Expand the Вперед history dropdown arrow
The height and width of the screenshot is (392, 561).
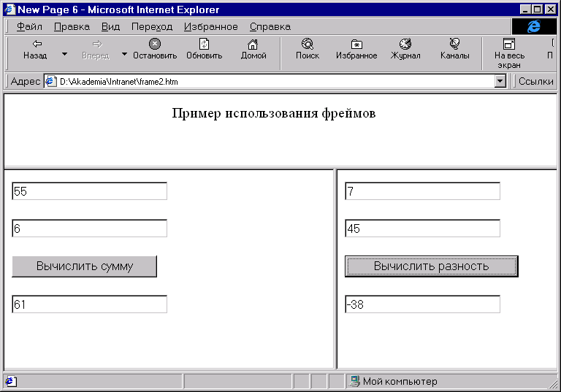[124, 54]
